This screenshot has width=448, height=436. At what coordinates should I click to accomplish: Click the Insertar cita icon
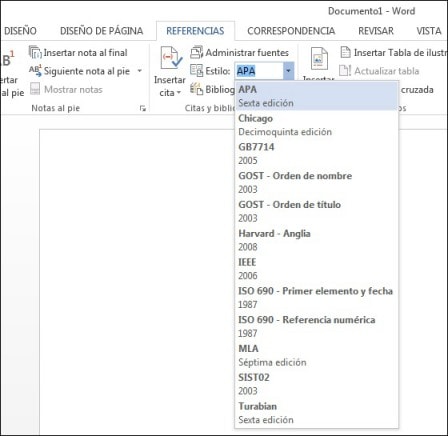171,59
